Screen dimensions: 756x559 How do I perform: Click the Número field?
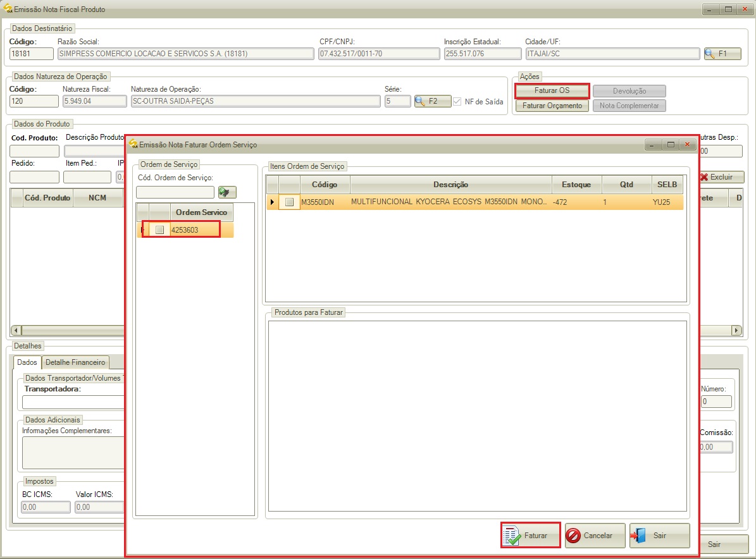tap(717, 402)
